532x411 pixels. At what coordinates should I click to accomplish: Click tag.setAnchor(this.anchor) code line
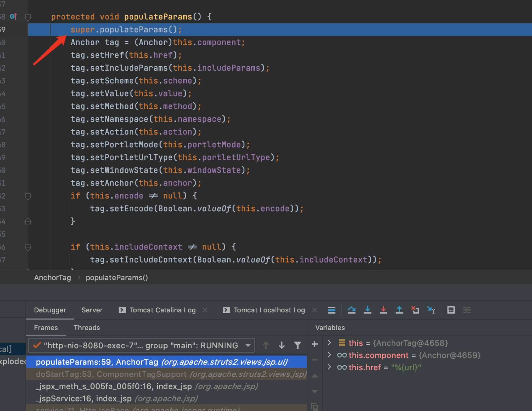point(136,183)
